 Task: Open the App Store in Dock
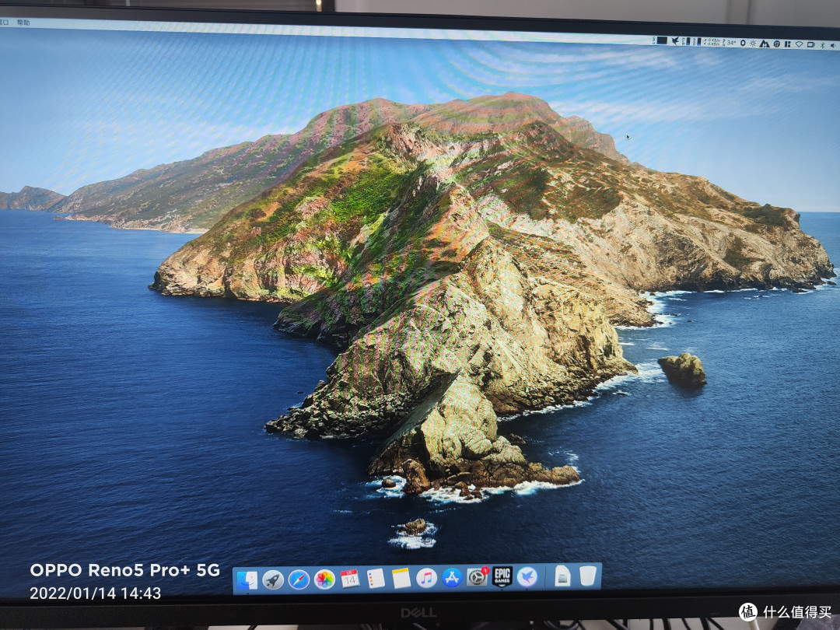[x=452, y=577]
